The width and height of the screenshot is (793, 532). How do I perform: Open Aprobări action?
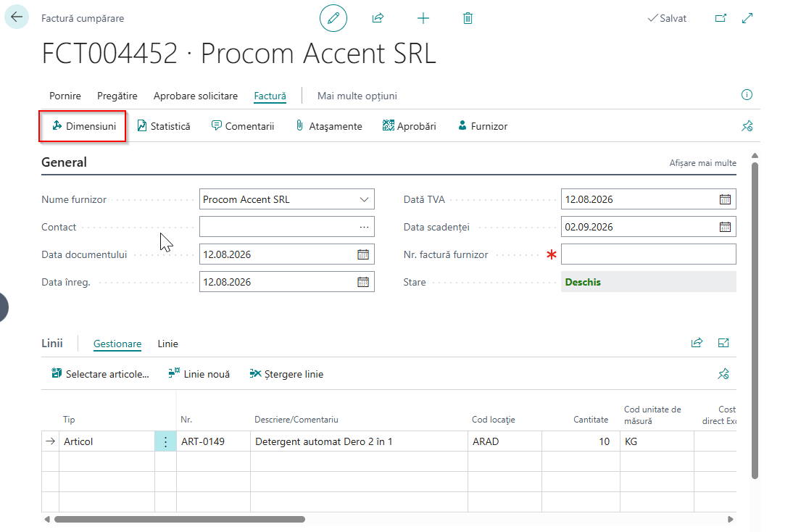click(x=409, y=126)
